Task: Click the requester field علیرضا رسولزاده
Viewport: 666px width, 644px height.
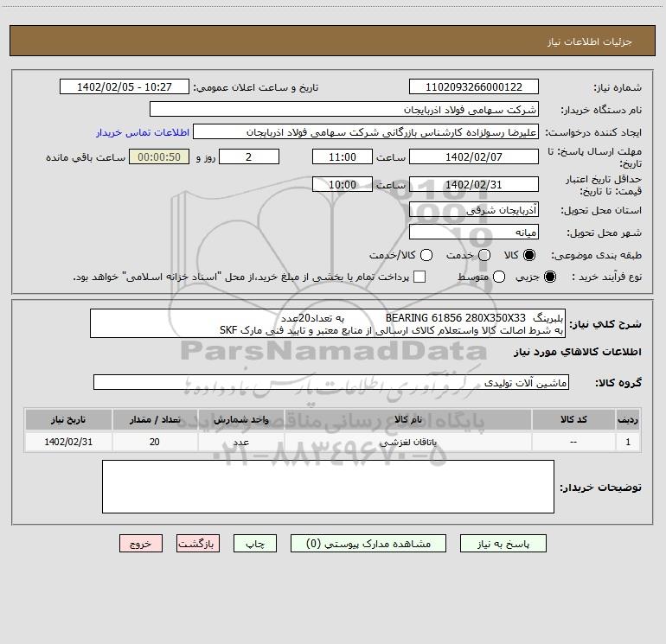Action: click(366, 132)
